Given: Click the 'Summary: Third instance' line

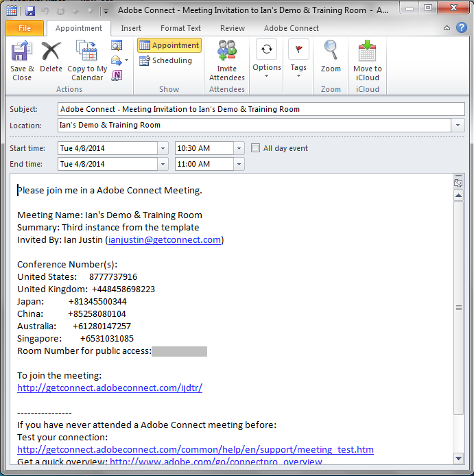Looking at the screenshot, I should click(x=108, y=228).
